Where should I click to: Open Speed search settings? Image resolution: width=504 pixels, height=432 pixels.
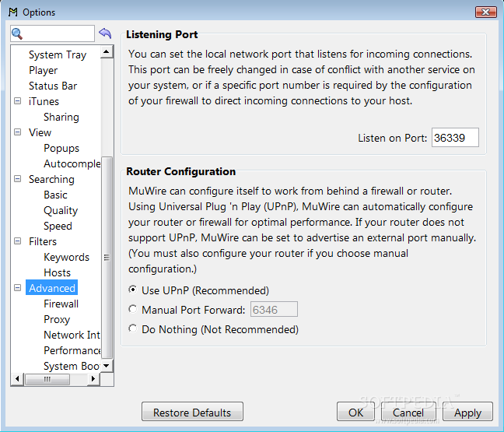58,227
